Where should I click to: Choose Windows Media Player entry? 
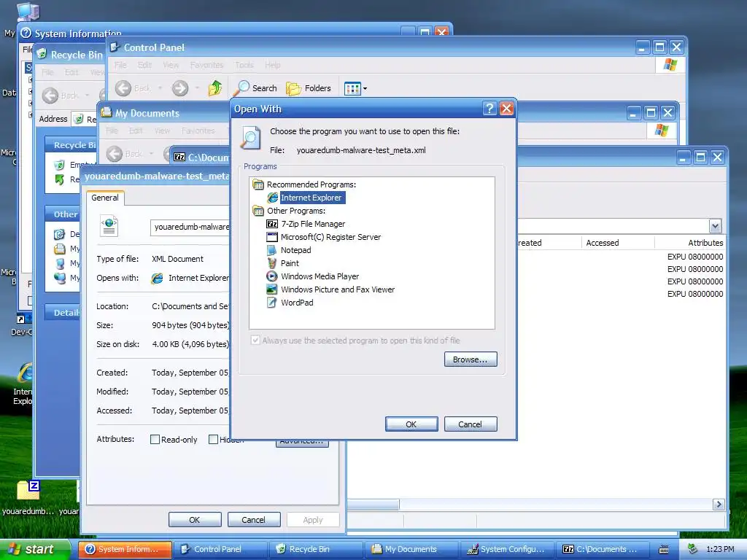click(x=320, y=276)
